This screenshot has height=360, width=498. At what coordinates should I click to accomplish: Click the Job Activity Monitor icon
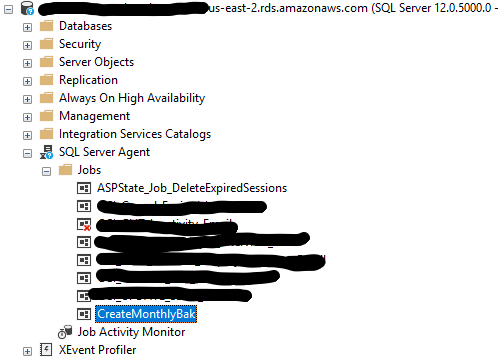(65, 332)
